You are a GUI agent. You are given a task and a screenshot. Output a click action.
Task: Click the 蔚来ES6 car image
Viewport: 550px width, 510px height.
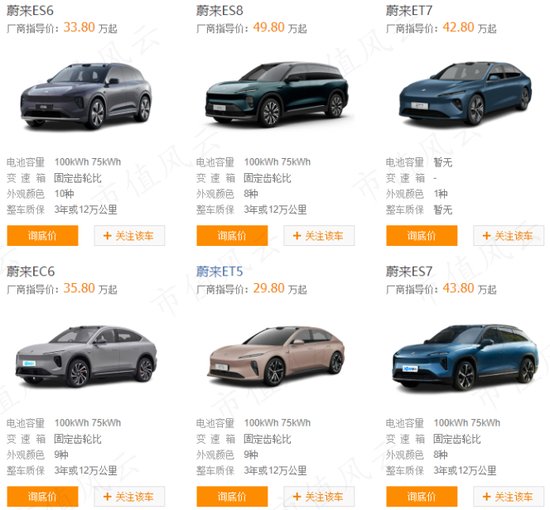(x=86, y=95)
